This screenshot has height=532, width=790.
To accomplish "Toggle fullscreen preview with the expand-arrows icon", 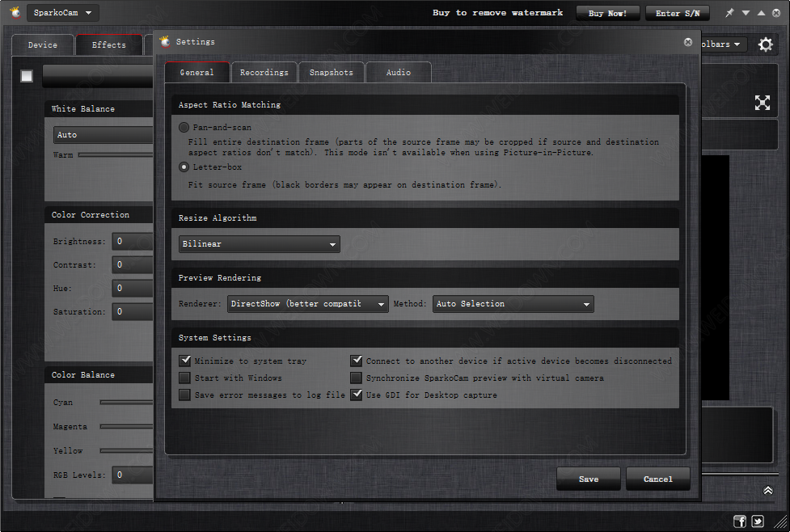I will point(763,103).
